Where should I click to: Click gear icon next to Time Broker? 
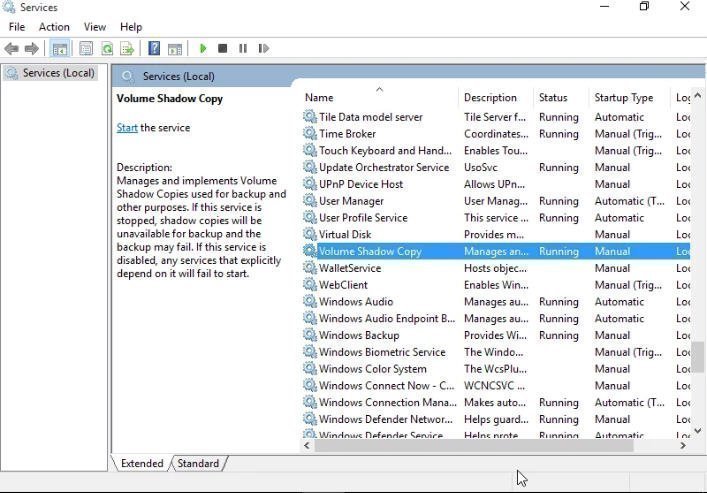310,134
